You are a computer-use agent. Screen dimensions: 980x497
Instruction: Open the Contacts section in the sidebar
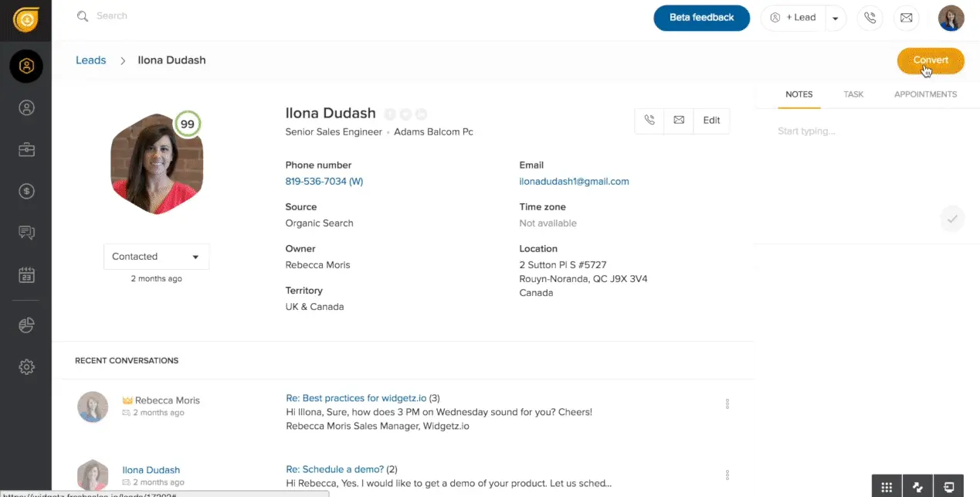(25, 107)
